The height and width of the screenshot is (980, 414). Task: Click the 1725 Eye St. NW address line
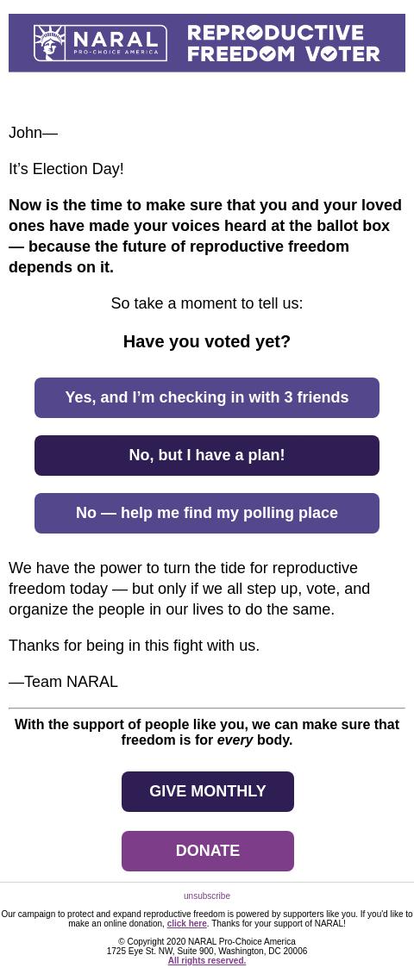click(207, 951)
